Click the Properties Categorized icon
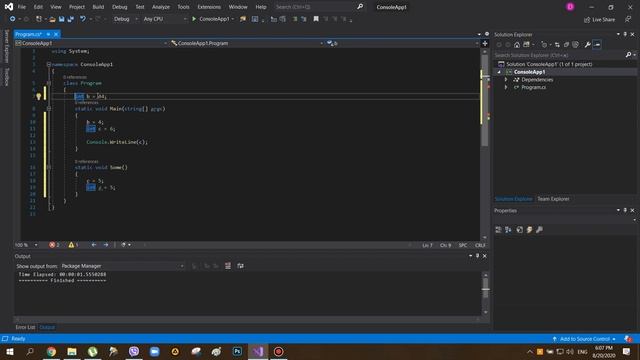The image size is (640, 360). point(498,230)
